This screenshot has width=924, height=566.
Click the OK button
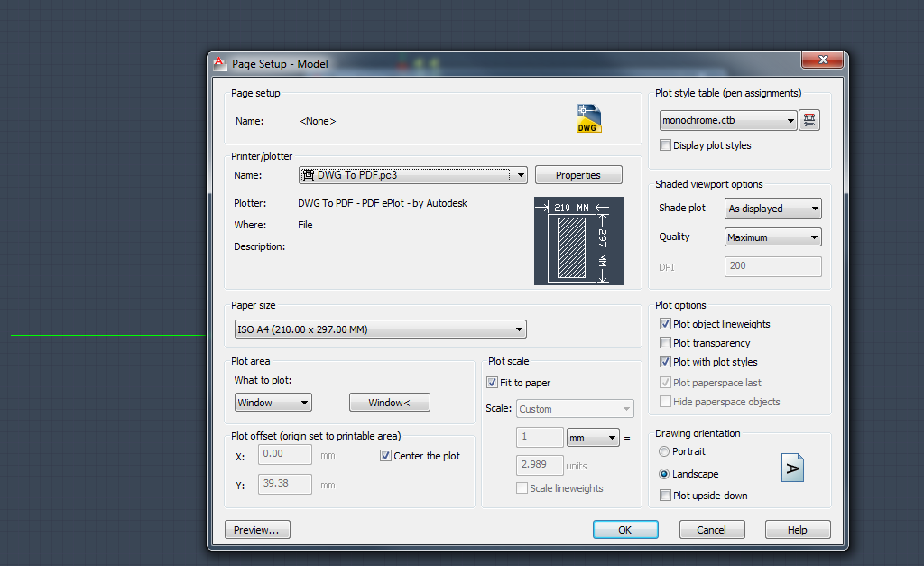(624, 530)
